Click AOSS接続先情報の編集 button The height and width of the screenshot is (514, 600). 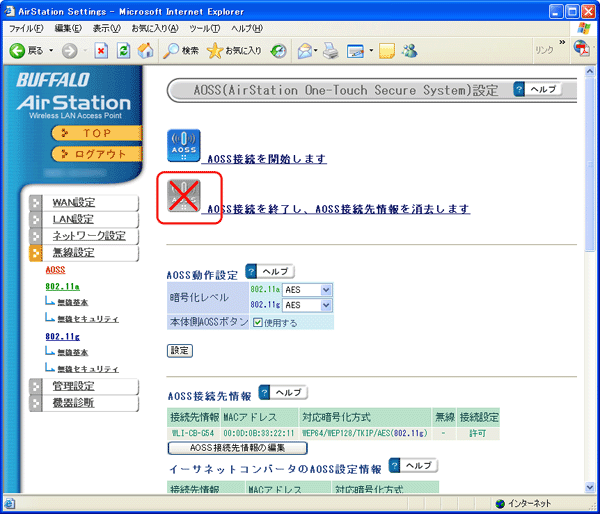click(x=237, y=448)
